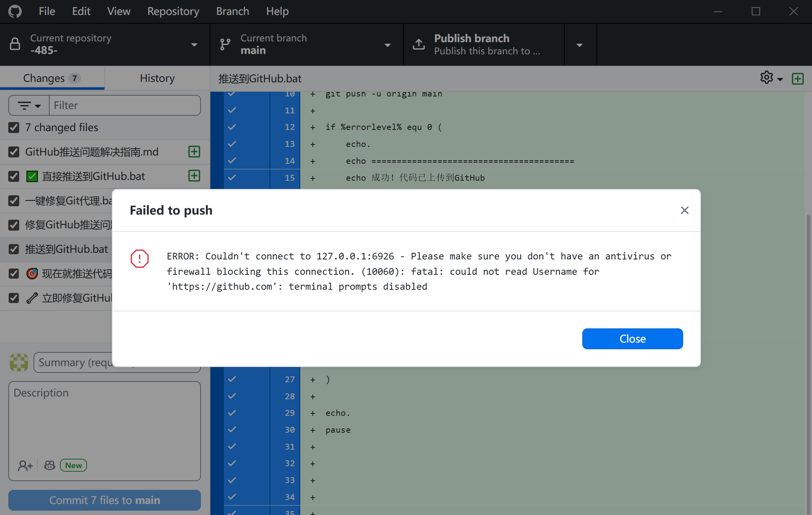
Task: Click the Publish branch upload icon
Action: pos(419,44)
